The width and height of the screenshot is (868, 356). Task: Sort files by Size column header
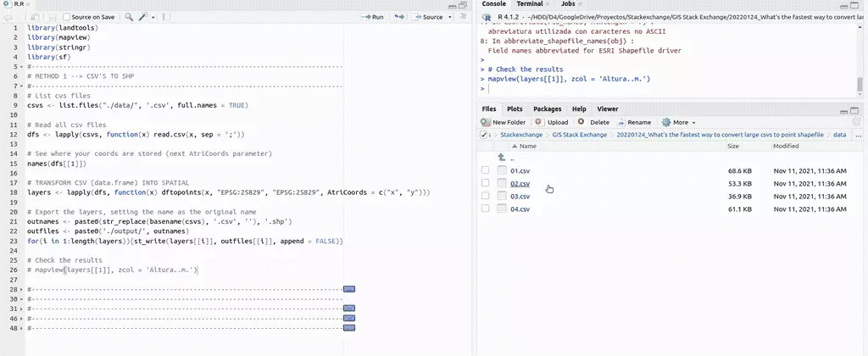click(x=733, y=146)
